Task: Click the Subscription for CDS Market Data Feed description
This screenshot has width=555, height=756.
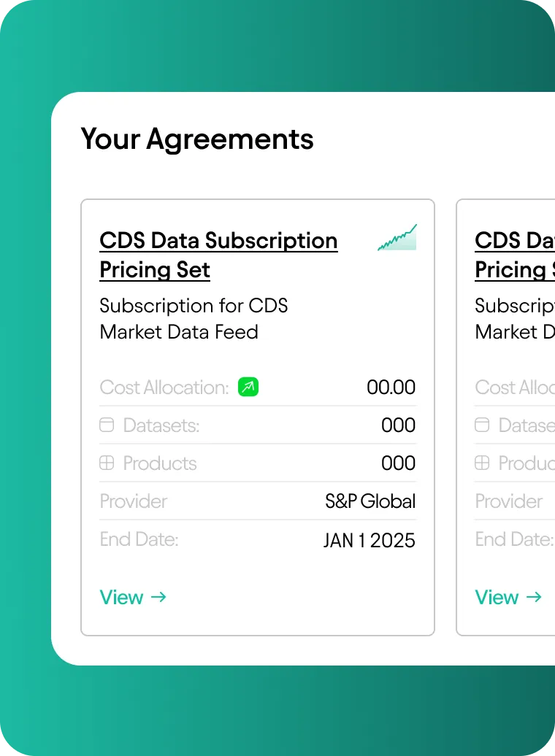Action: click(194, 318)
